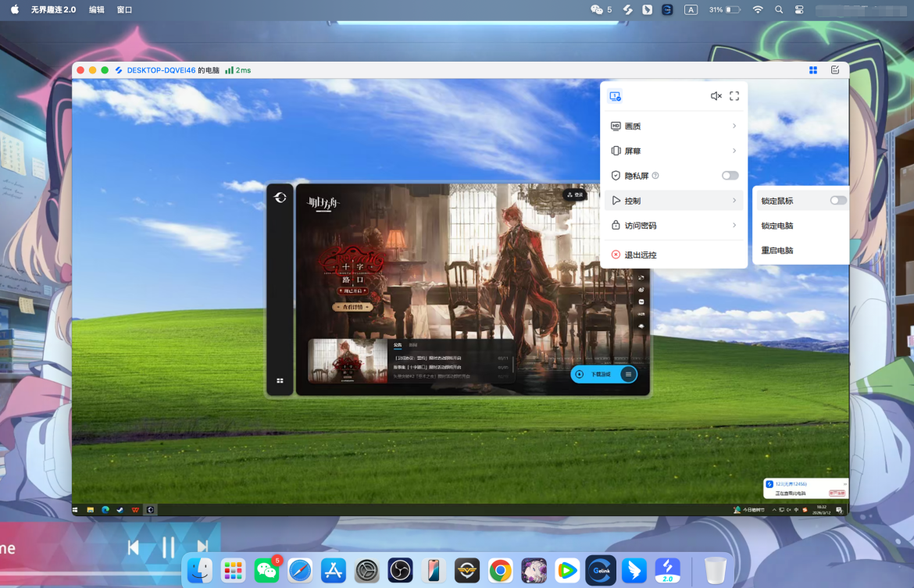
Task: Click the blue four-square grid icon in title bar
Action: [813, 70]
